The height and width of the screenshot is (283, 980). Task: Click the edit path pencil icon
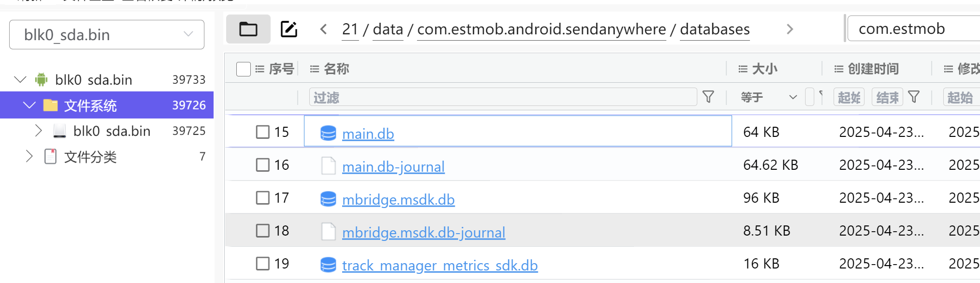pyautogui.click(x=289, y=30)
